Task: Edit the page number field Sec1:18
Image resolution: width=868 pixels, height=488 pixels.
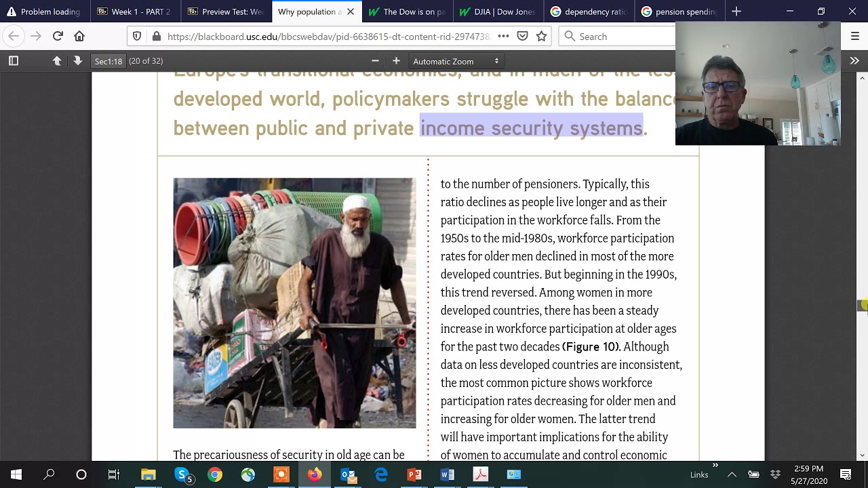Action: pyautogui.click(x=108, y=61)
